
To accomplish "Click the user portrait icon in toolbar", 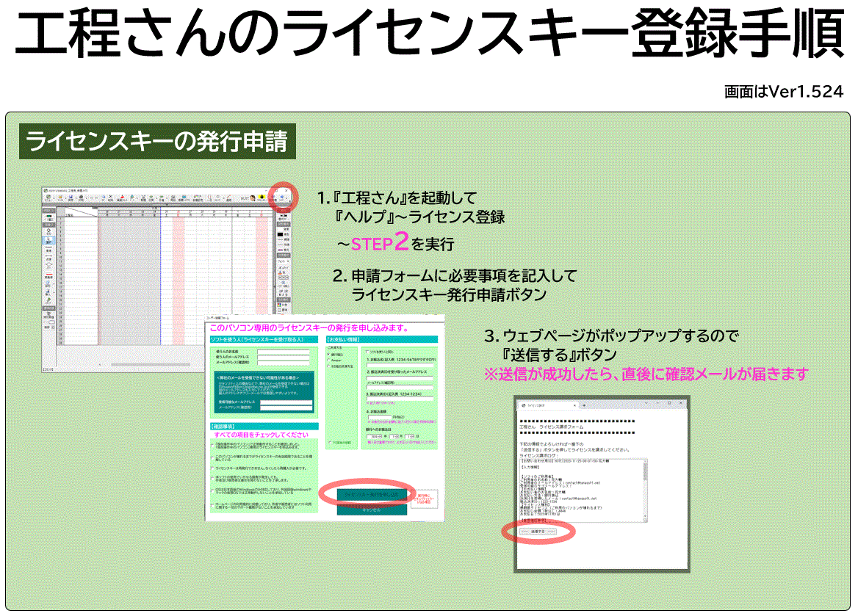I will click(252, 198).
